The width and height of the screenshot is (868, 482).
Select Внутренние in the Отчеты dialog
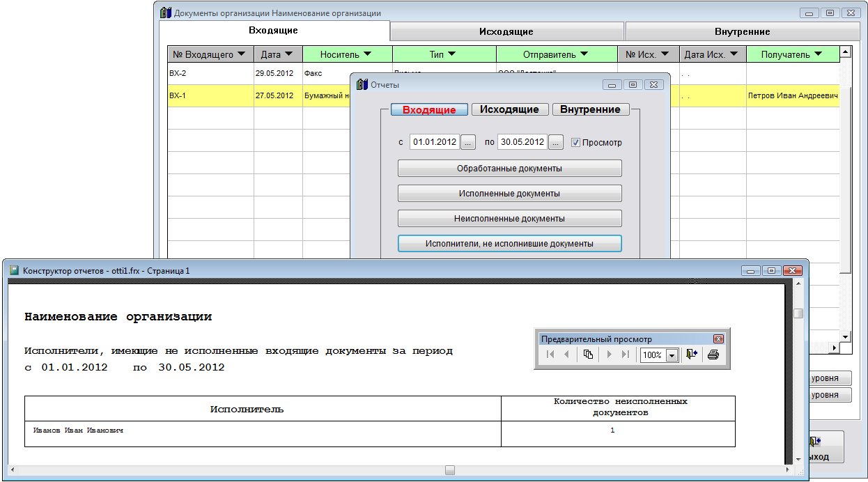[591, 109]
